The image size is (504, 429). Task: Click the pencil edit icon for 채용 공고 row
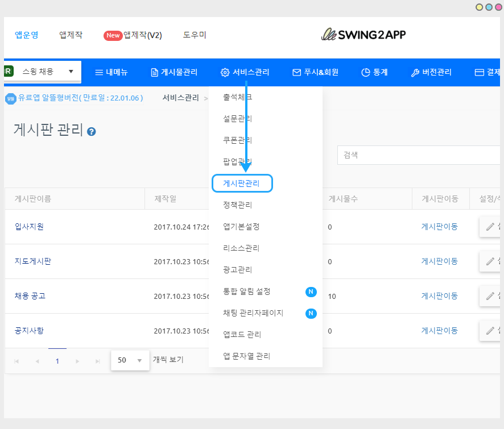(x=490, y=296)
